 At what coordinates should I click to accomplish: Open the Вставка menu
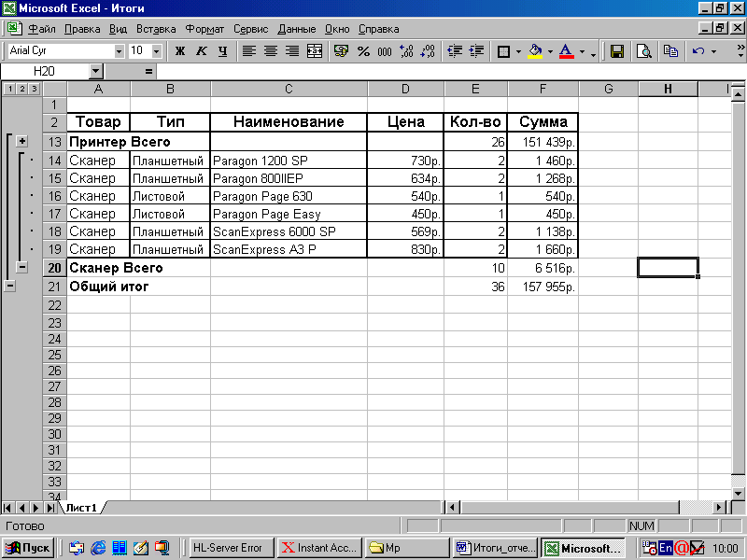click(156, 29)
